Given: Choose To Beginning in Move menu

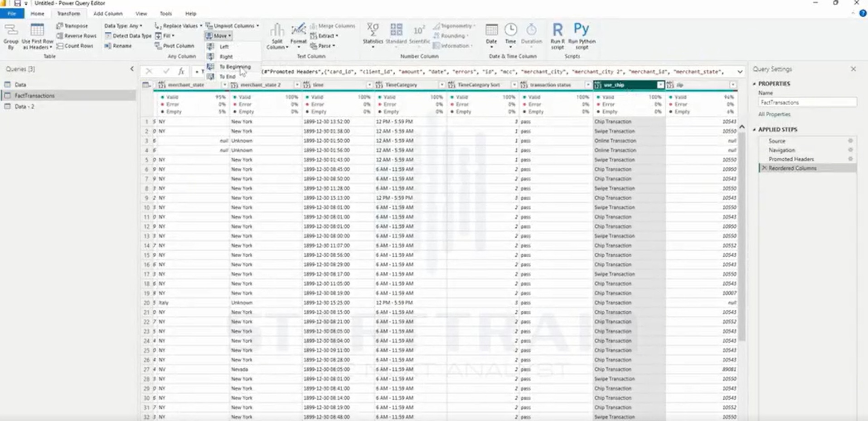Looking at the screenshot, I should [x=234, y=67].
